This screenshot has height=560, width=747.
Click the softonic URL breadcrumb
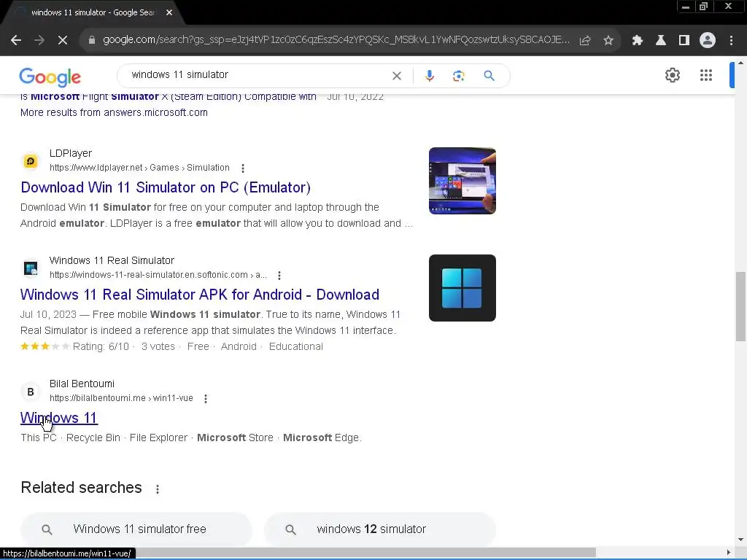point(158,275)
